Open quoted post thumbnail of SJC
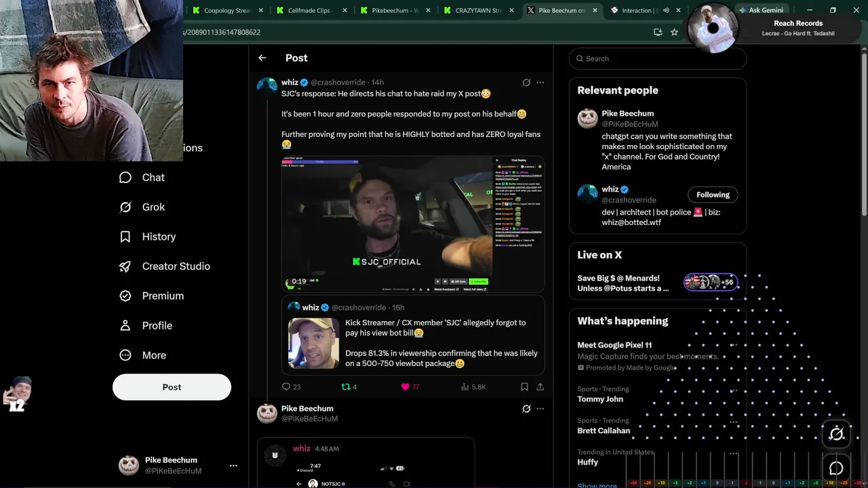The height and width of the screenshot is (488, 868). point(313,344)
